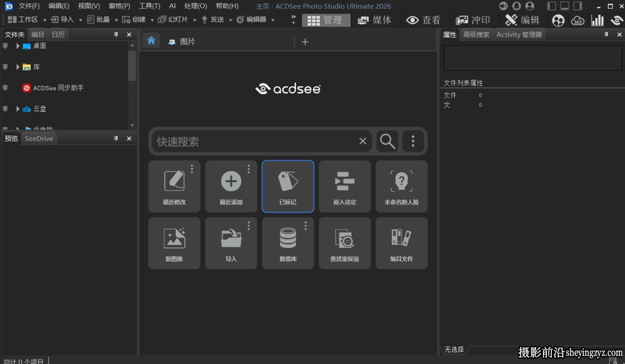This screenshot has height=364, width=625.
Task: Toggle easy-select marker for 云盘
Action: 5,109
